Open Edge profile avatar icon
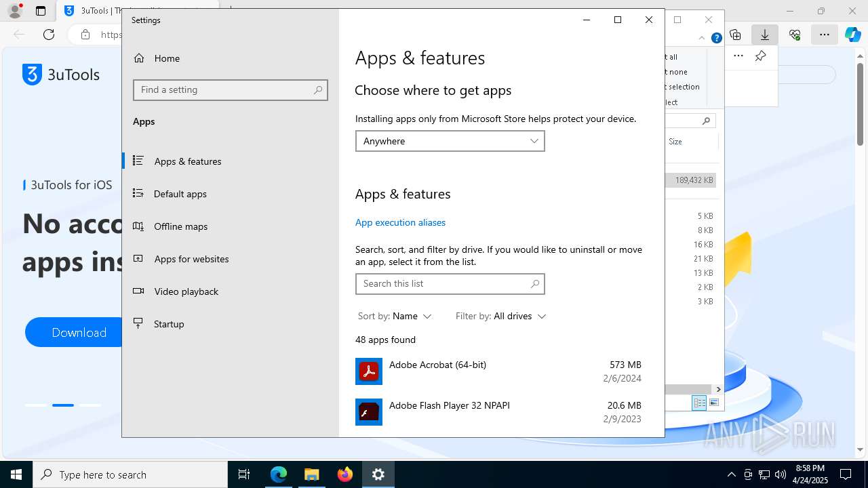The width and height of the screenshot is (868, 488). coord(14,11)
